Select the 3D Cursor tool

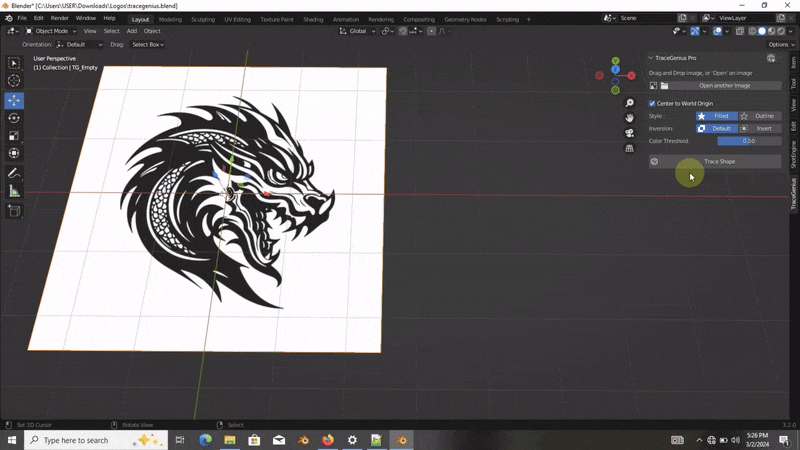coord(14,81)
